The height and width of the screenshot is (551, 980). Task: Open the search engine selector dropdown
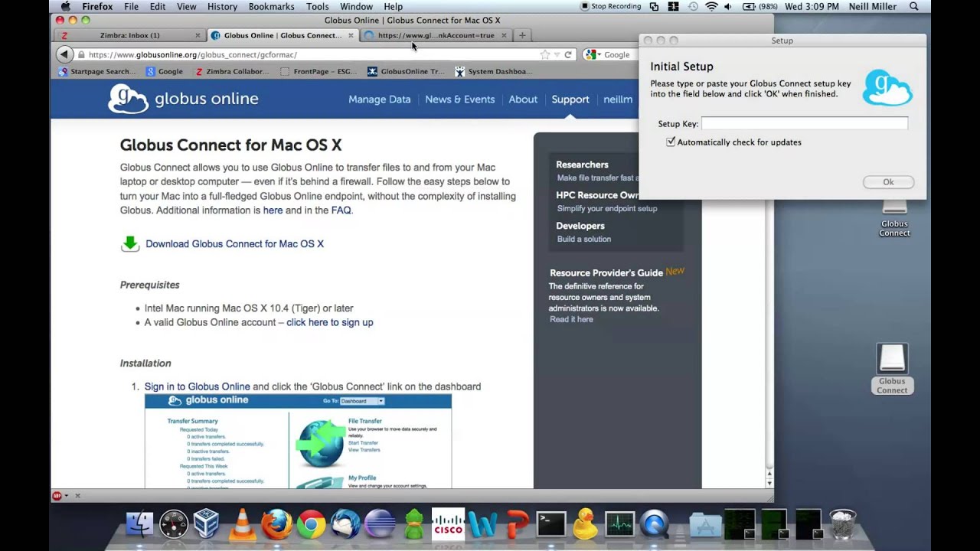pos(593,54)
